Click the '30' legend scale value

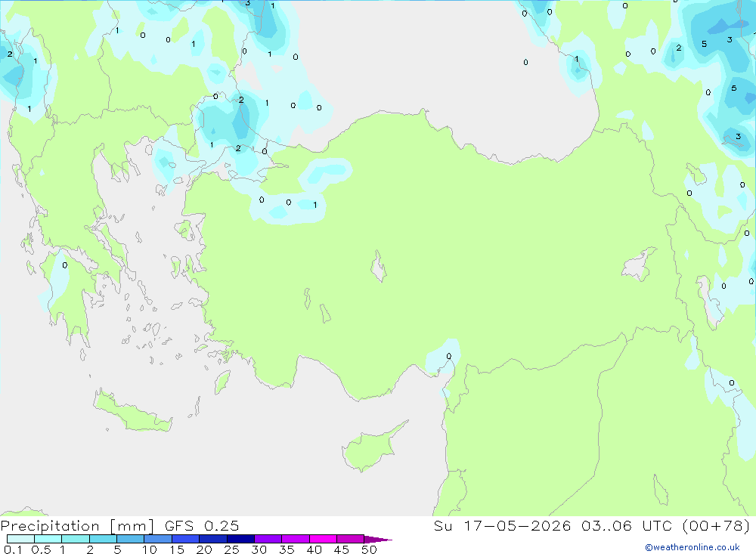coord(259,549)
